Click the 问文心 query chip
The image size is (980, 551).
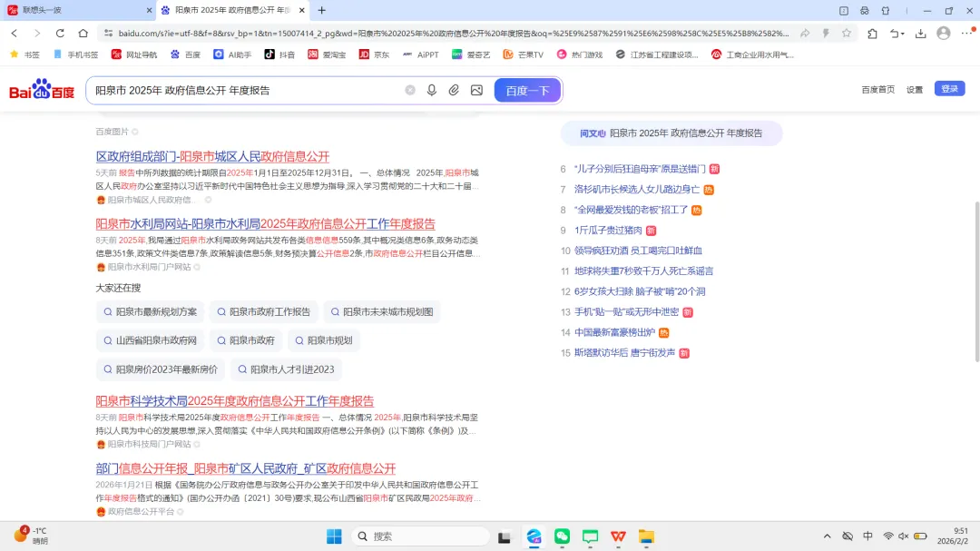[x=671, y=133]
